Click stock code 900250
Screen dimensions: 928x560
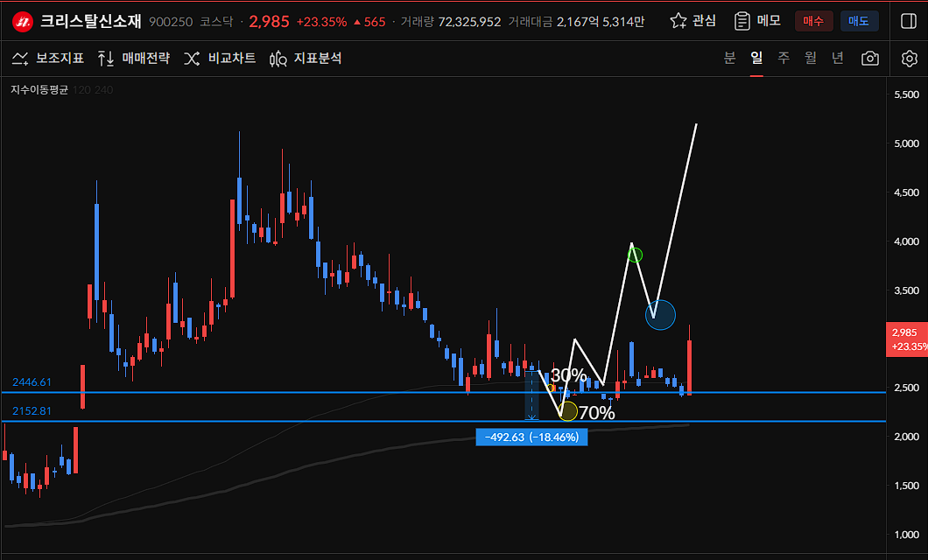[171, 22]
